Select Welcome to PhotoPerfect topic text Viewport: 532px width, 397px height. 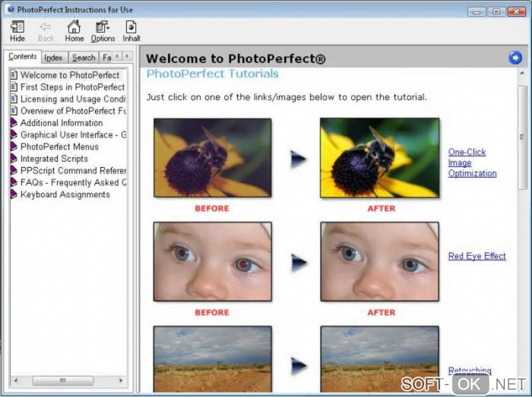pyautogui.click(x=69, y=75)
